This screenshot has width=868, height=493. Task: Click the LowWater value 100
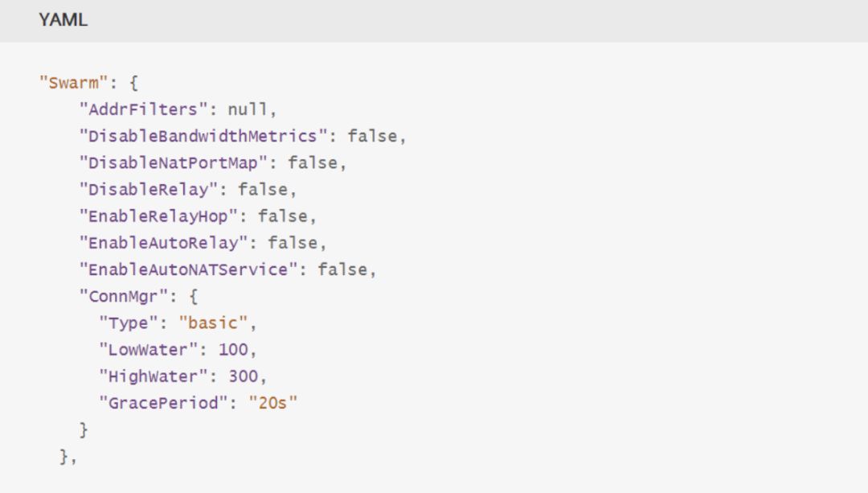point(233,350)
